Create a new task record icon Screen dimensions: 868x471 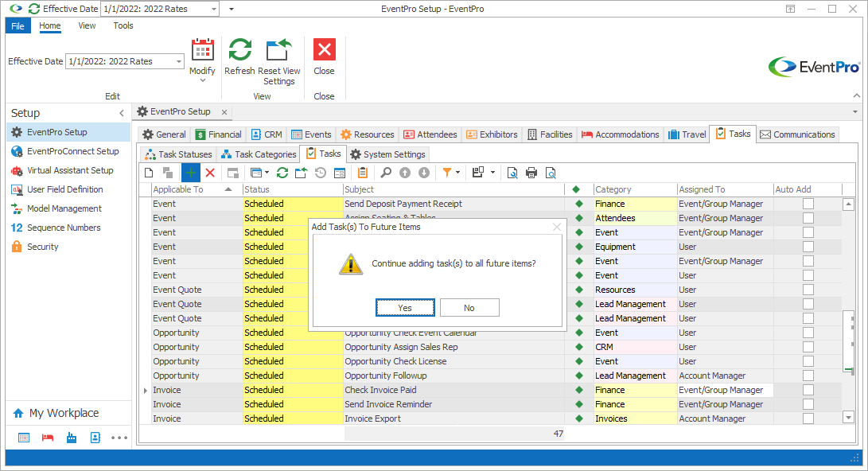pyautogui.click(x=148, y=173)
